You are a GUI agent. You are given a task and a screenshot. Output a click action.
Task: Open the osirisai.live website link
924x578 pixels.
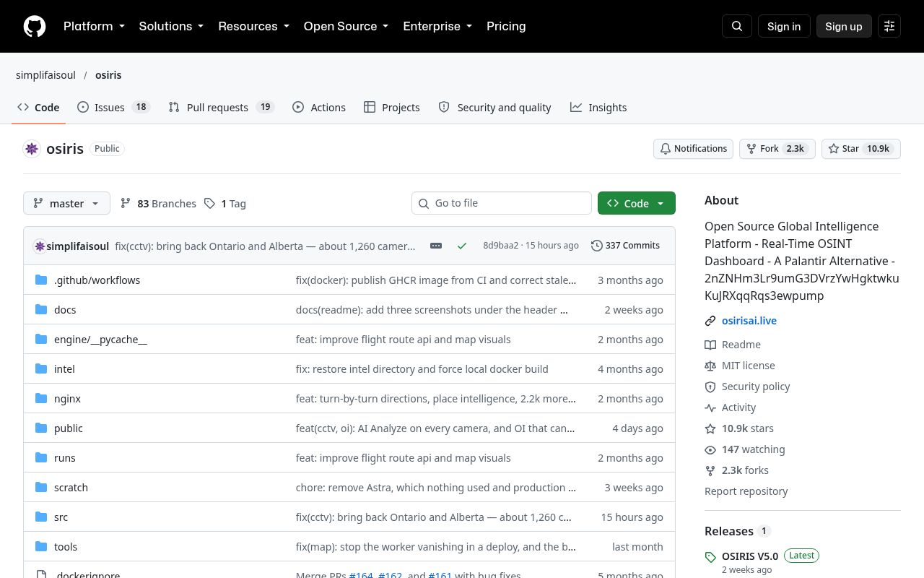click(749, 321)
